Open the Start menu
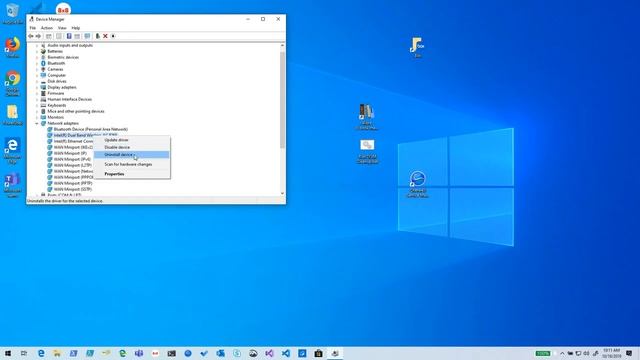The width and height of the screenshot is (640, 360). click(8, 353)
